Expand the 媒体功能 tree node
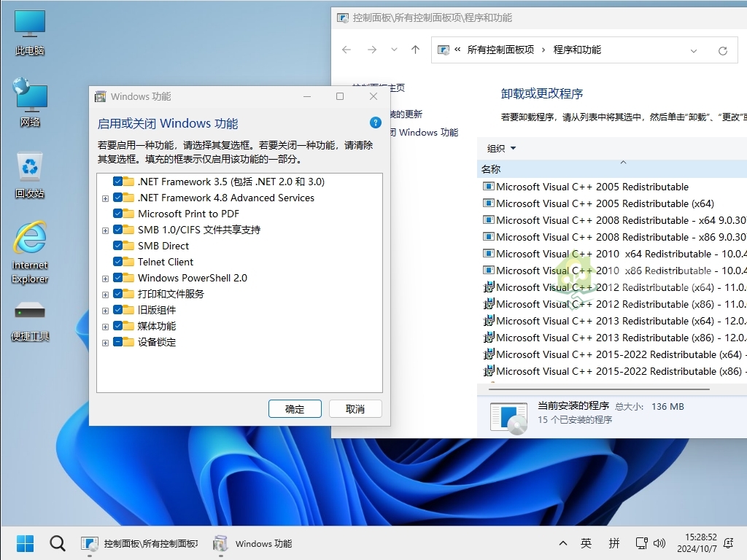747x560 pixels. pos(105,326)
